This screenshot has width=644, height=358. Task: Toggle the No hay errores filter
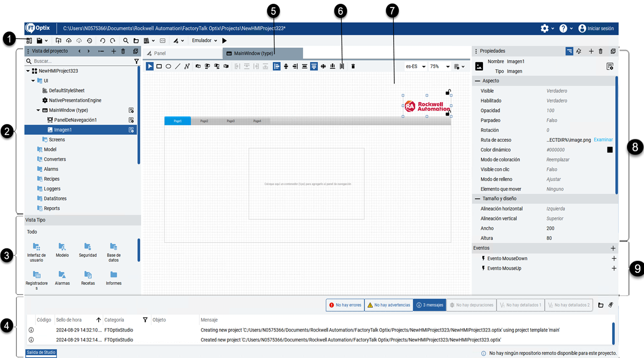coord(345,305)
